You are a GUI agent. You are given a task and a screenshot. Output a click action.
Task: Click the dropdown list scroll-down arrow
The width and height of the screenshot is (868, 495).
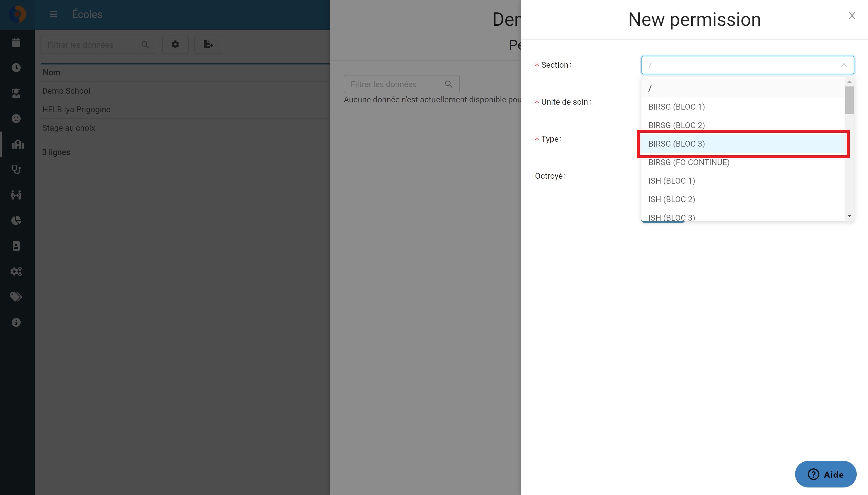tap(849, 216)
